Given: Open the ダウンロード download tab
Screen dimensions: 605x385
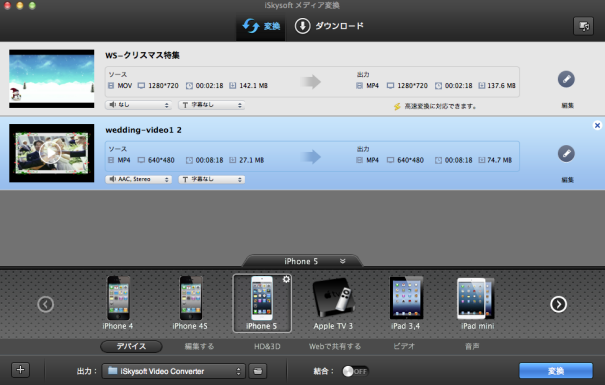Looking at the screenshot, I should (x=329, y=26).
